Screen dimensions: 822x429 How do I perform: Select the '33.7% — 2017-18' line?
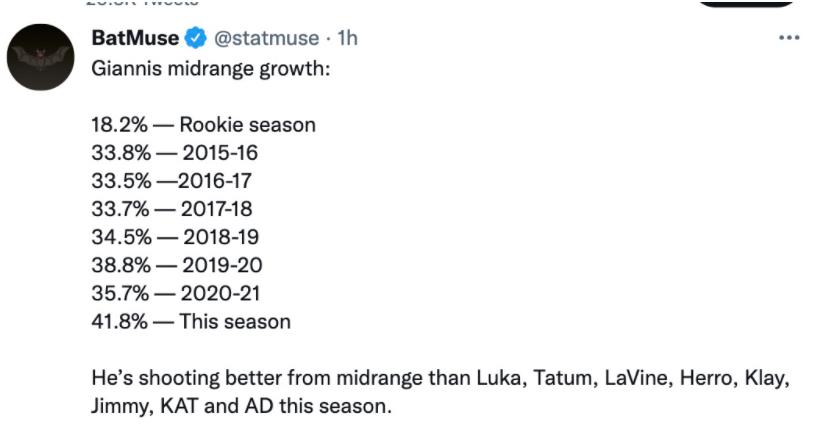[x=172, y=209]
